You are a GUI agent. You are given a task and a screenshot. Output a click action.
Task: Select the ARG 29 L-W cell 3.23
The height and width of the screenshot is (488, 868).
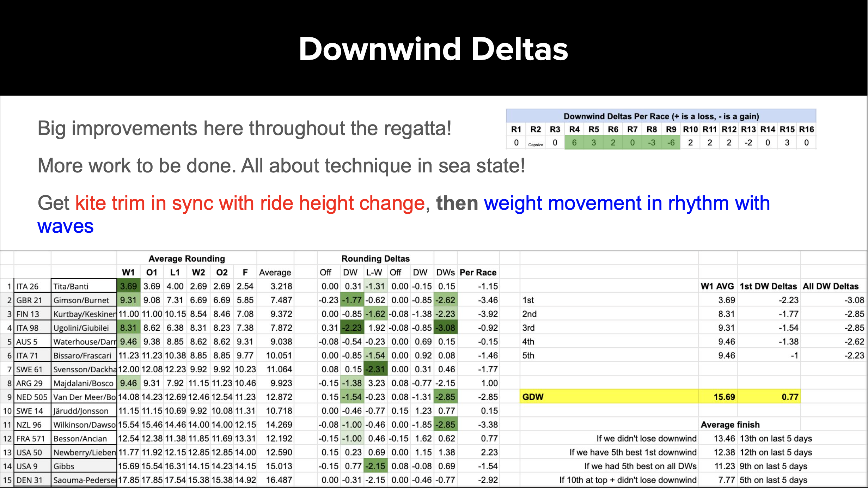[375, 383]
